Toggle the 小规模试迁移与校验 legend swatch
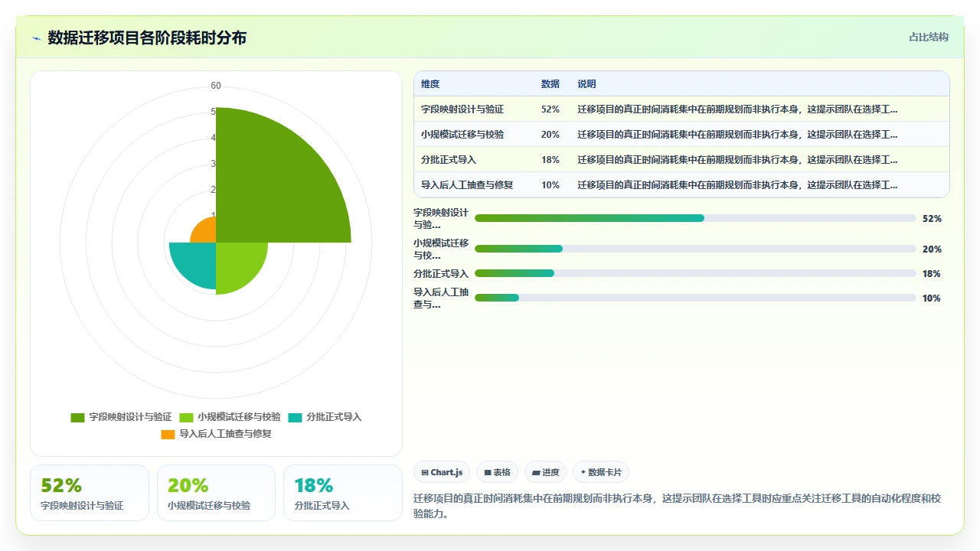This screenshot has width=980, height=551. pyautogui.click(x=186, y=418)
